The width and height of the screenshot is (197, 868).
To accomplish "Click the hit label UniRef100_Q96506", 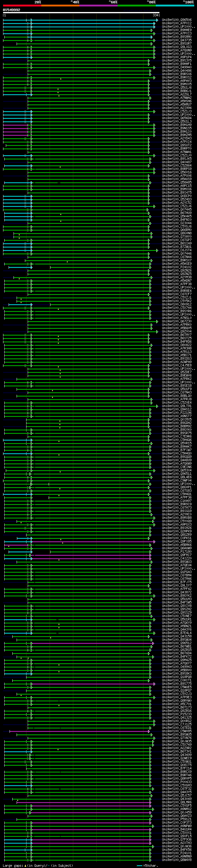I will (177, 20).
